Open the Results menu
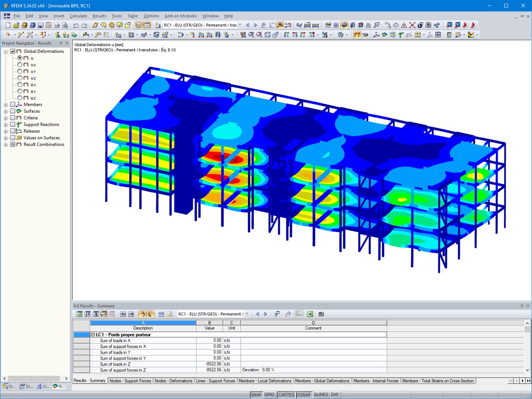The width and height of the screenshot is (532, 399). pyautogui.click(x=99, y=16)
